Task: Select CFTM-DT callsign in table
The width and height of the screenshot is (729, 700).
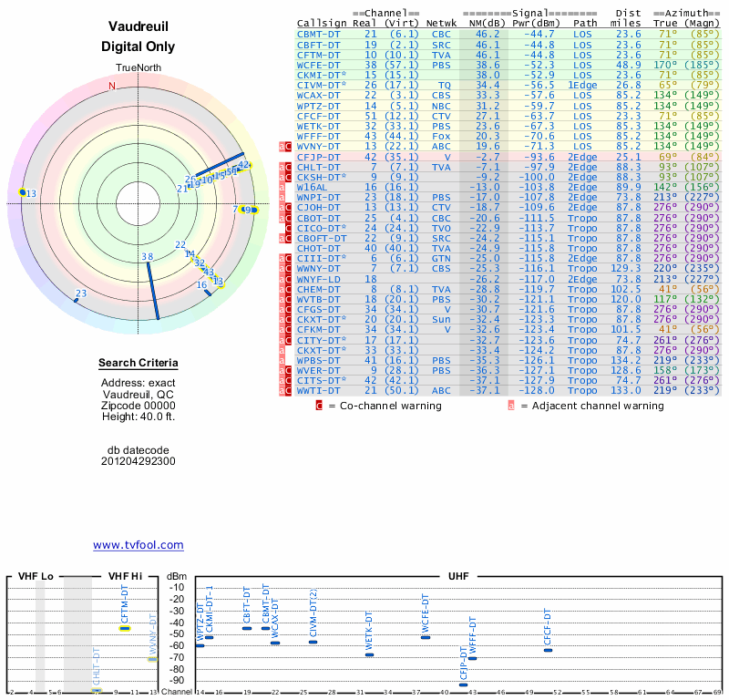Action: (318, 55)
